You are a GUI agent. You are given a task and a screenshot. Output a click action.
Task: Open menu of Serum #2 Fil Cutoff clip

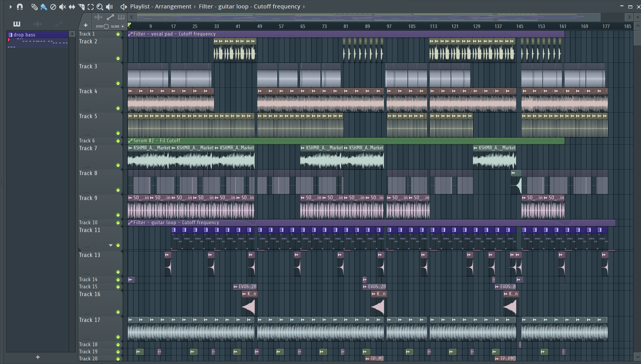130,141
